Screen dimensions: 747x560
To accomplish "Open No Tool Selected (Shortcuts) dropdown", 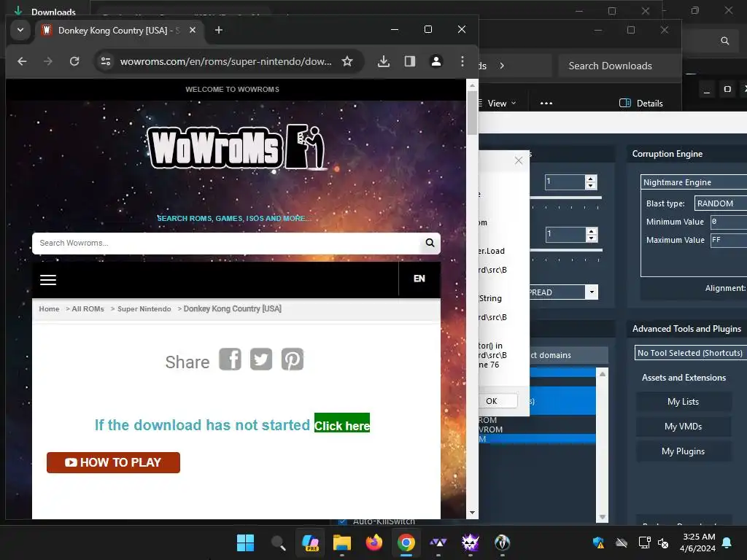I will [x=691, y=353].
